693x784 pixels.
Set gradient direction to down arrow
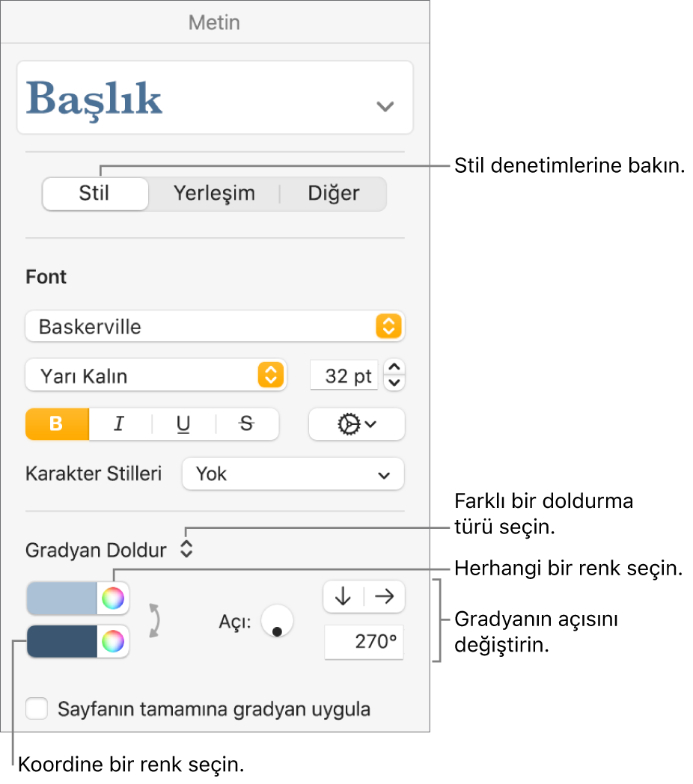point(344,596)
